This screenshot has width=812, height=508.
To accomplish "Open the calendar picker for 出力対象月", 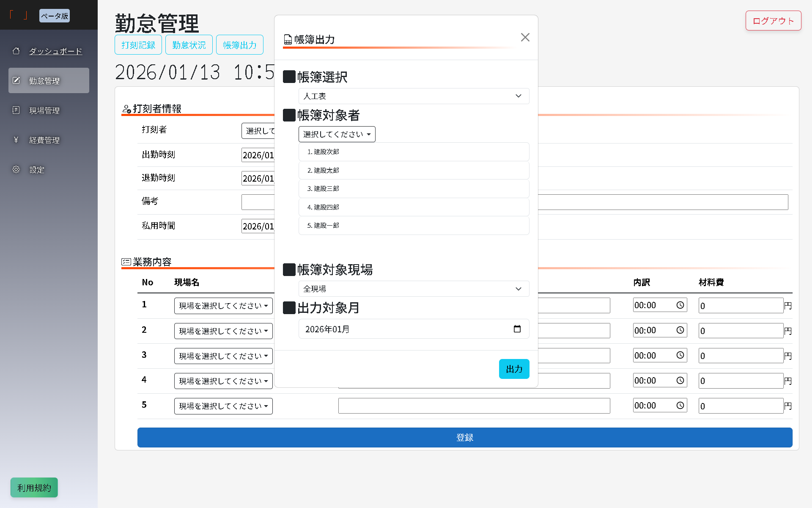I will (517, 329).
